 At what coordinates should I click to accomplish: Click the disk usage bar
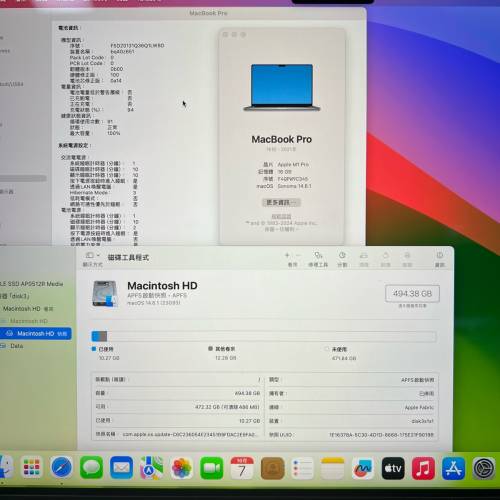(264, 336)
